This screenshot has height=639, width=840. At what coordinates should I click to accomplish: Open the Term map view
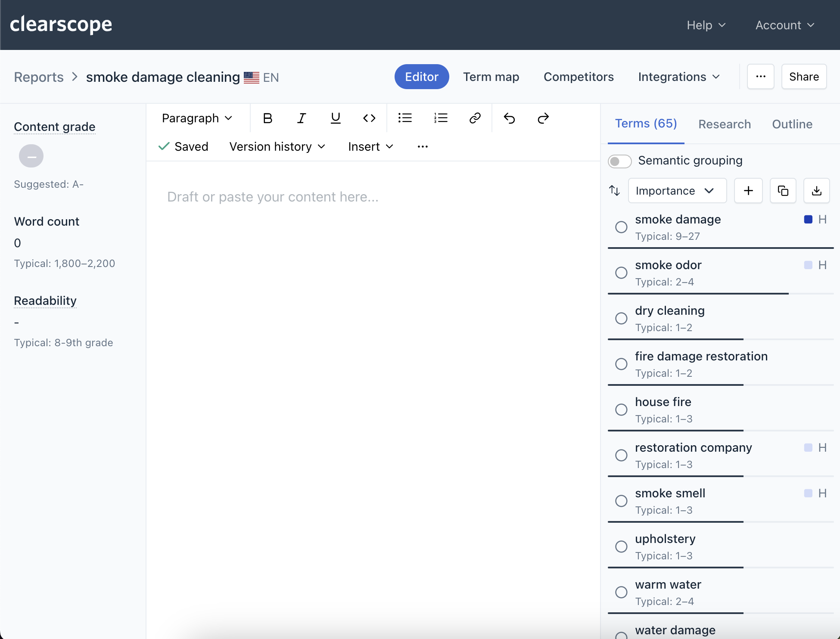[491, 77]
